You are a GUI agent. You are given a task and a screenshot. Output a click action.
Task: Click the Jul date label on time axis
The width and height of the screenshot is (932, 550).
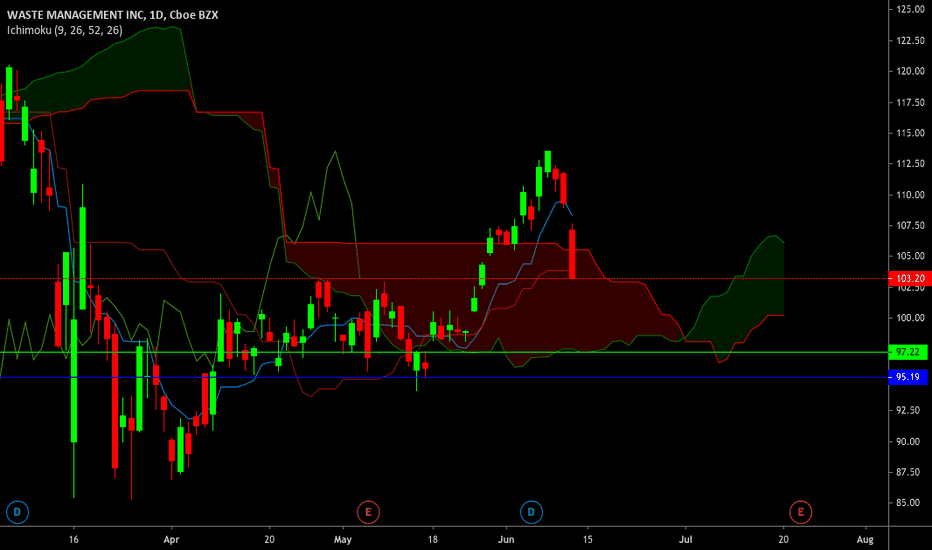tap(685, 540)
